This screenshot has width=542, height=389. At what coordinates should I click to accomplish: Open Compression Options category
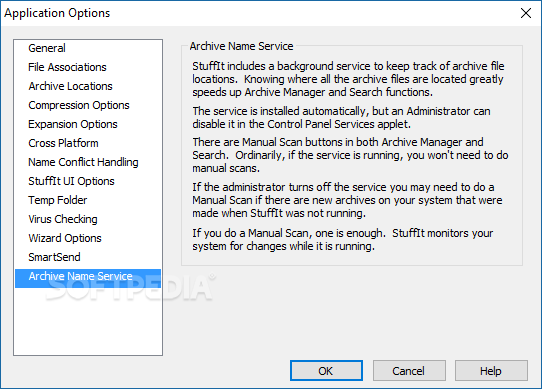(88, 105)
